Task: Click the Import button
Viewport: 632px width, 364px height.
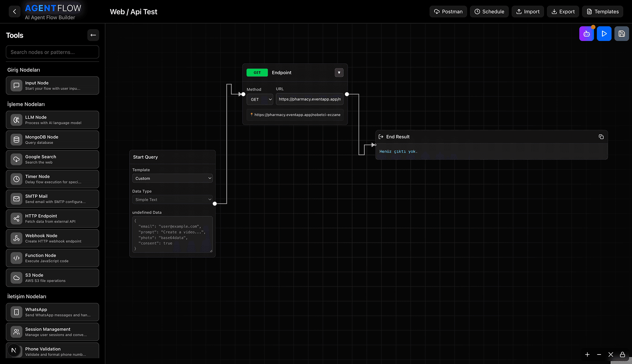Action: (528, 12)
